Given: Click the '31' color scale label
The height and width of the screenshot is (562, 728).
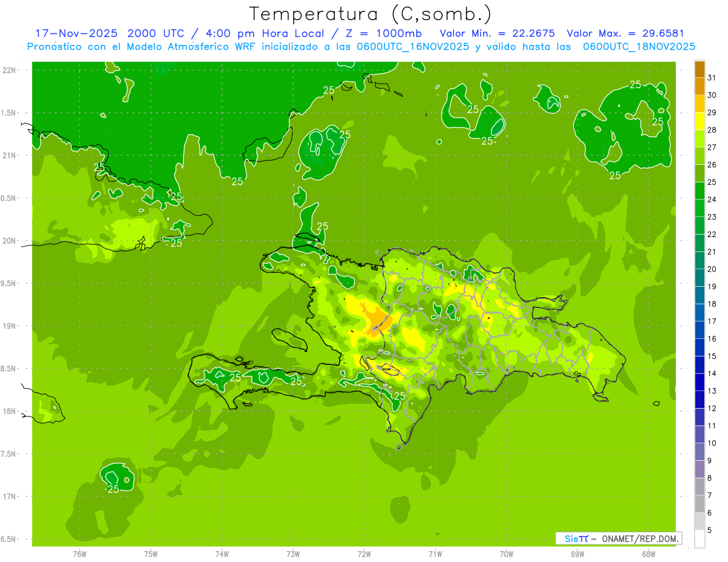Looking at the screenshot, I should (712, 78).
